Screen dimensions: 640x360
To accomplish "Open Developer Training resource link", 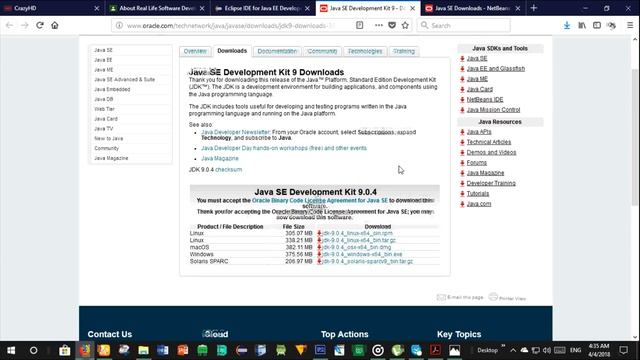I will pos(491,183).
